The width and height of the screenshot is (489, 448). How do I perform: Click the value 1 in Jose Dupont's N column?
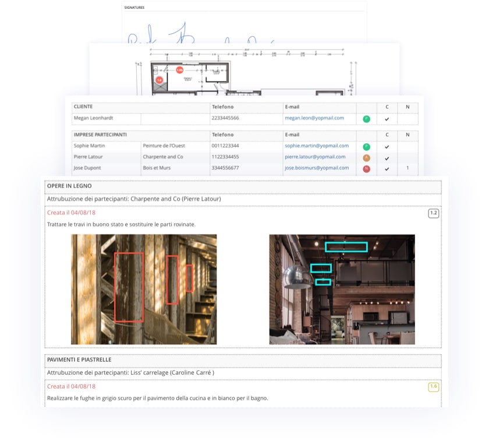point(408,168)
